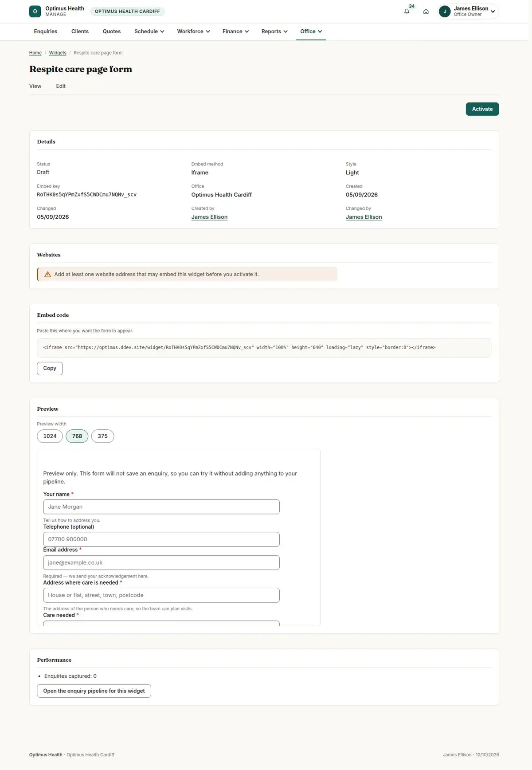This screenshot has height=770, width=532.
Task: Go to Clients in the navigation
Action: pos(80,31)
